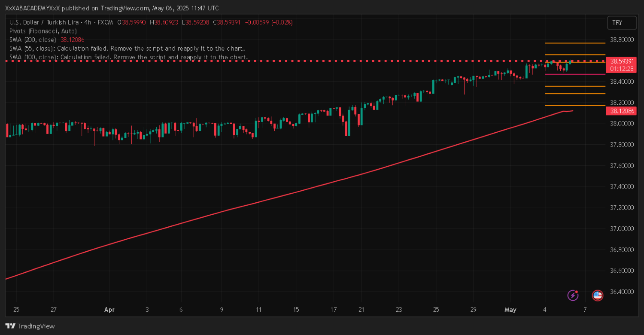
Task: Click the 38.00000 price axis label
Action: click(621, 124)
